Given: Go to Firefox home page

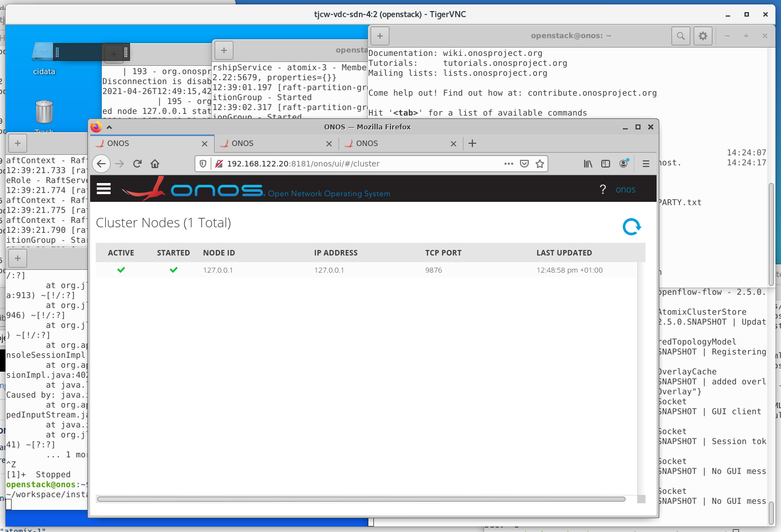Looking at the screenshot, I should click(155, 164).
